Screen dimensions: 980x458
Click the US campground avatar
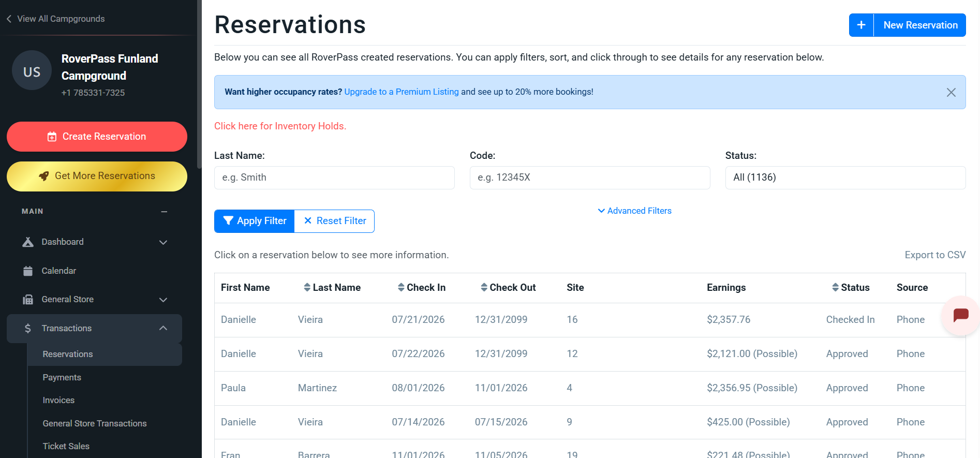point(32,70)
